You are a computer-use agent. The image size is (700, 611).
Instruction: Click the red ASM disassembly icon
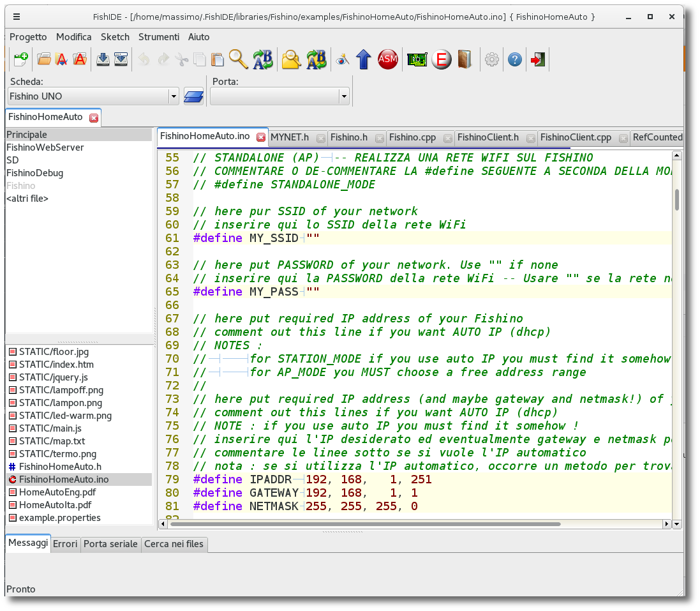tap(387, 59)
